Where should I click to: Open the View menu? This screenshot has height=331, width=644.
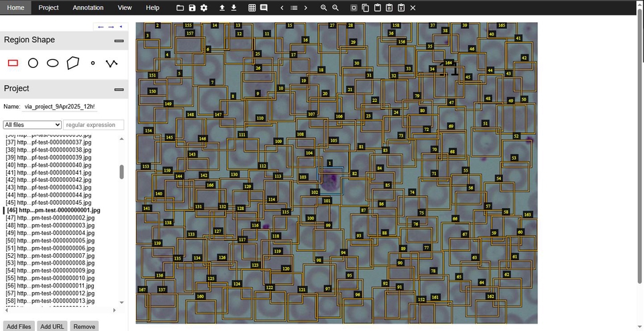pyautogui.click(x=125, y=7)
